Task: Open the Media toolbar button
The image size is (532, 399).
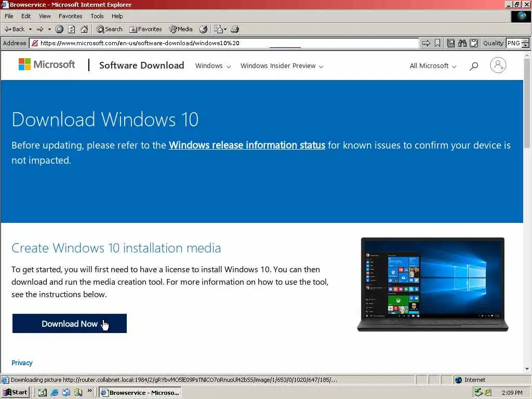Action: (181, 29)
